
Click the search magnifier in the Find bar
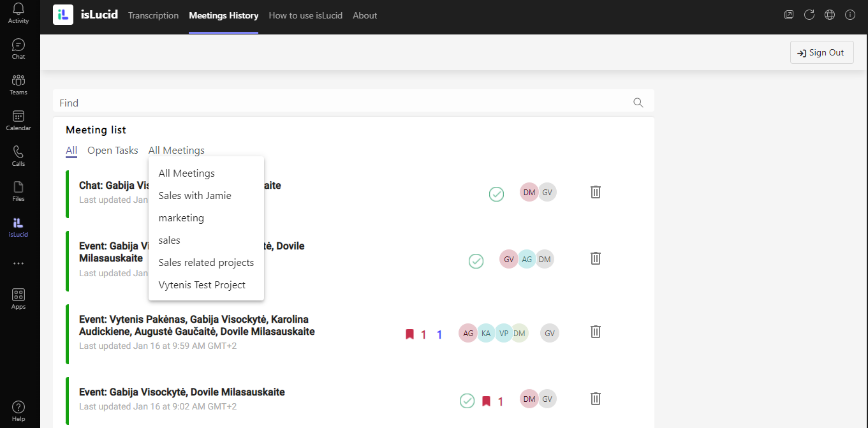click(638, 102)
